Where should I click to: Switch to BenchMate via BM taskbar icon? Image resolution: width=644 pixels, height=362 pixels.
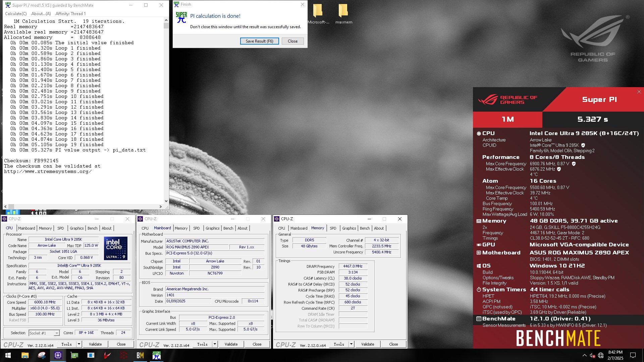(140, 355)
